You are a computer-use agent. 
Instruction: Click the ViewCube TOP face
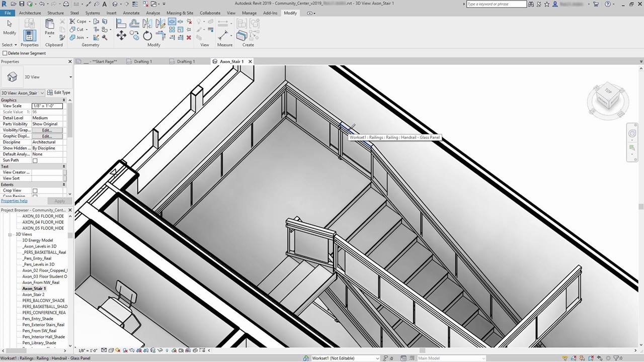click(608, 92)
